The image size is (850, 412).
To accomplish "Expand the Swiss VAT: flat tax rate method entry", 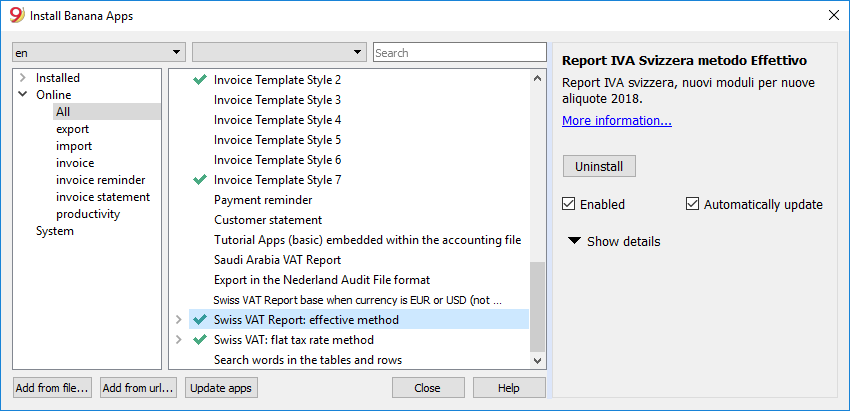I will (178, 340).
